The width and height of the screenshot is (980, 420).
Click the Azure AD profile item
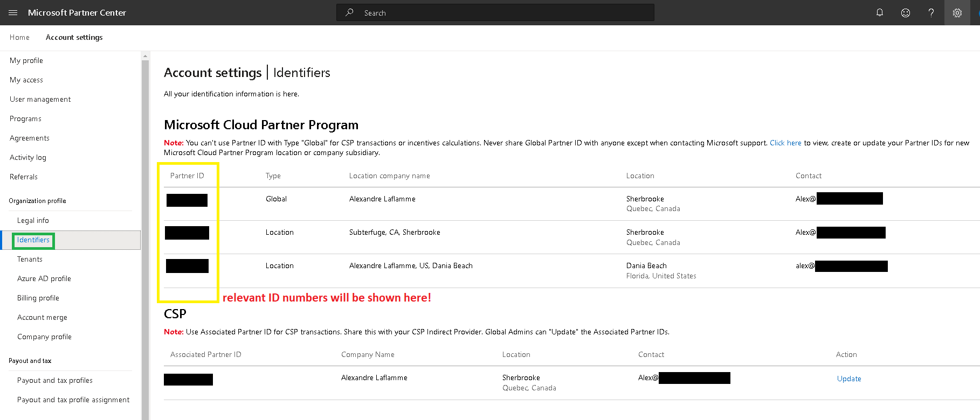click(x=44, y=278)
